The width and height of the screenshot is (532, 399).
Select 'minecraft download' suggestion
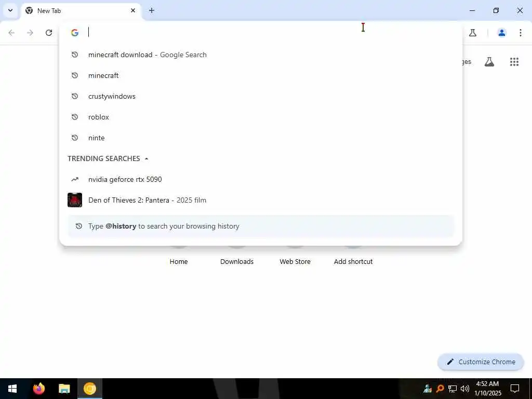[x=261, y=55]
